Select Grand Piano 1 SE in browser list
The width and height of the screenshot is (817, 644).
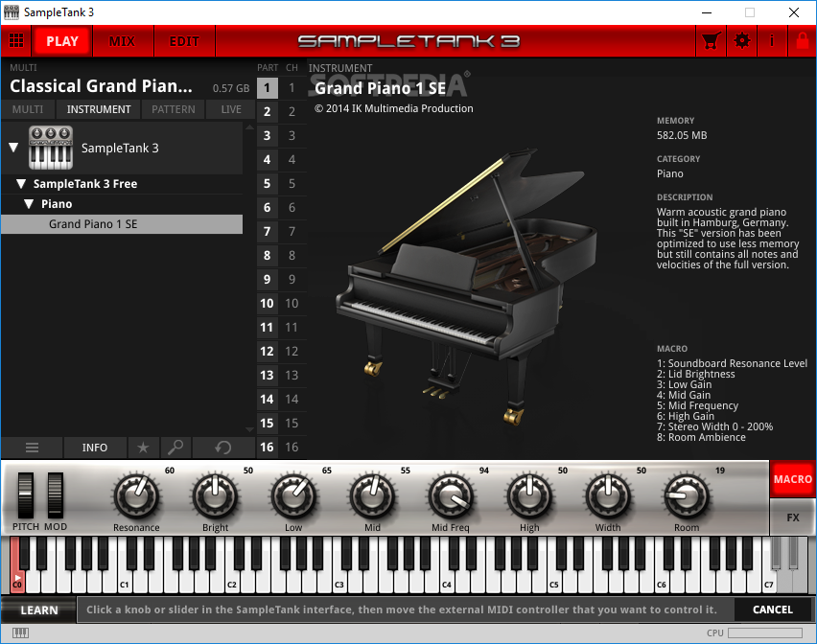click(x=122, y=224)
